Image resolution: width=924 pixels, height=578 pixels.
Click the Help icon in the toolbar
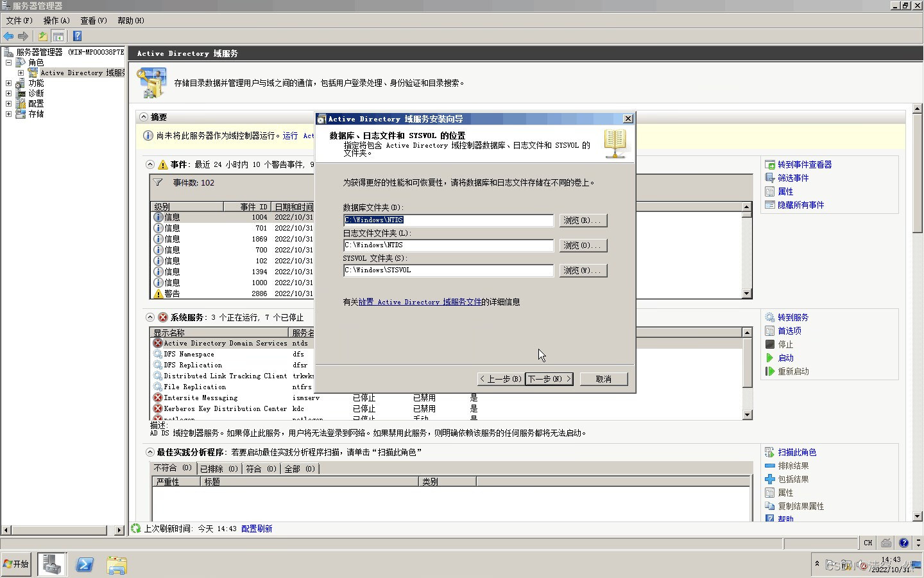click(77, 37)
